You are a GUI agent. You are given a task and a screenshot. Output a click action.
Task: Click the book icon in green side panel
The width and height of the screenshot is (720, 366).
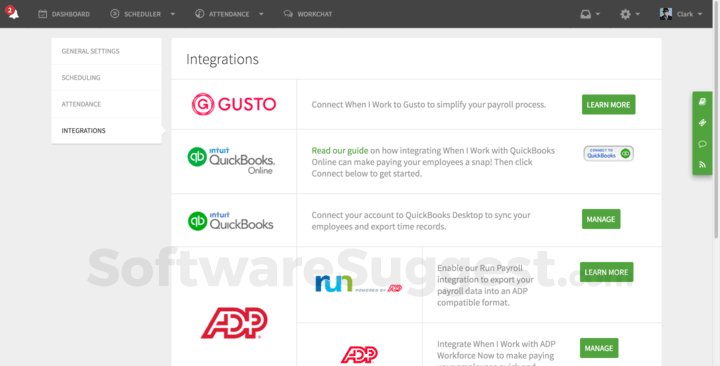[x=702, y=101]
